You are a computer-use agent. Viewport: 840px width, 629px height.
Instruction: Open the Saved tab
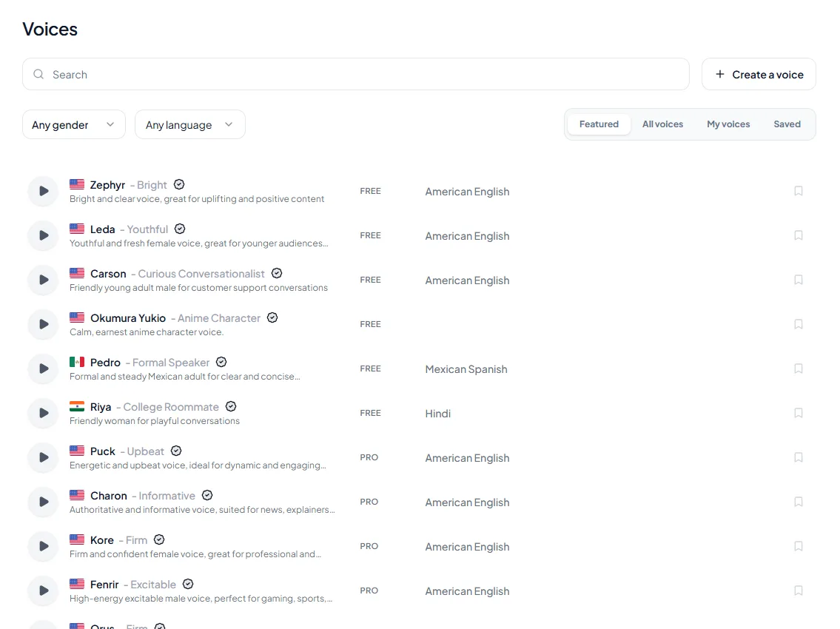tap(787, 124)
